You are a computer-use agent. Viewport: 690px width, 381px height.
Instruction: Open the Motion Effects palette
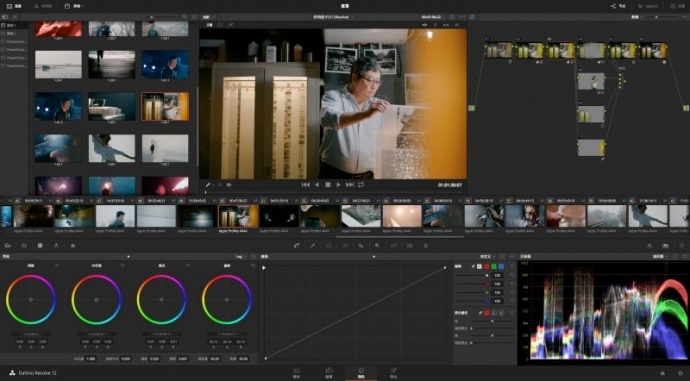(73, 245)
